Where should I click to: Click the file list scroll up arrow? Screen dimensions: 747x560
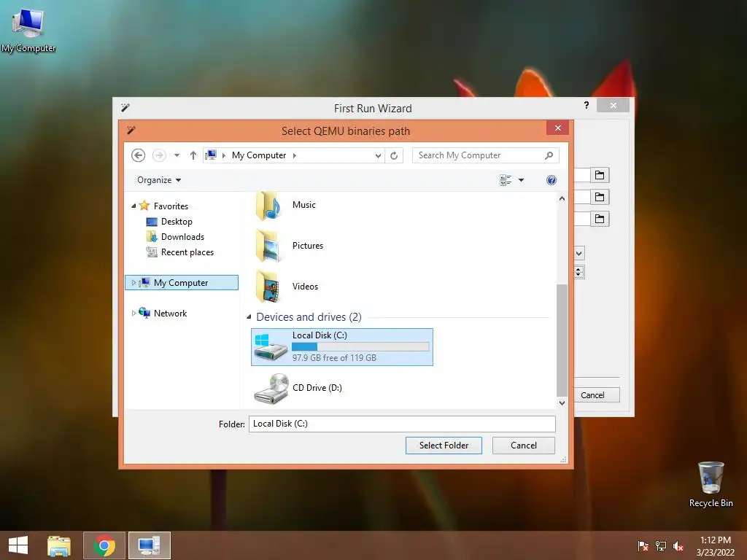coord(562,198)
